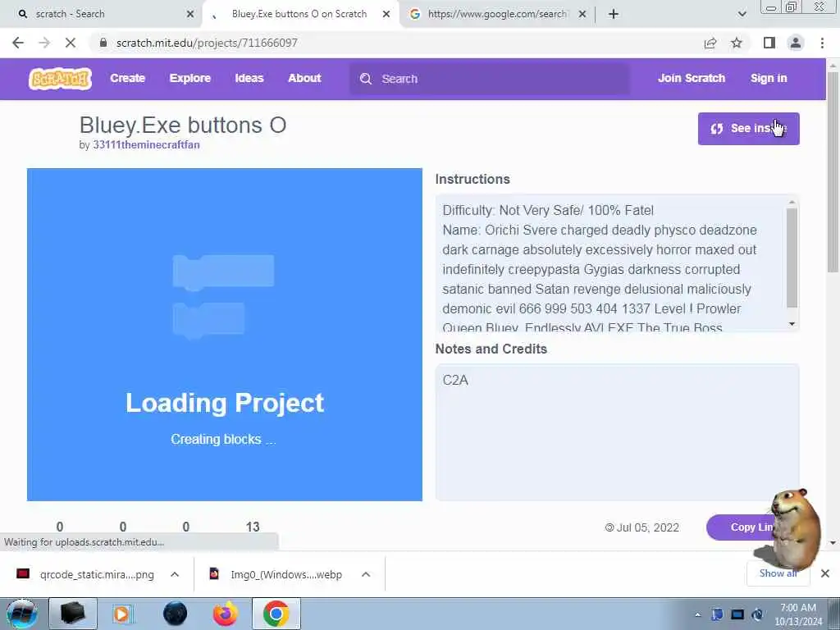
Task: Open the Explore menu item
Action: 190,78
